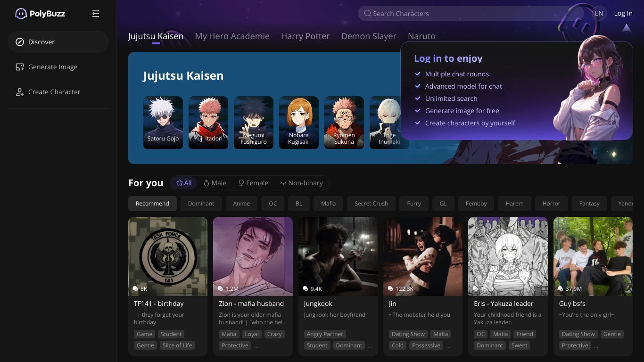This screenshot has height=362, width=644.
Task: Click the Guy bsfs title
Action: tap(572, 304)
